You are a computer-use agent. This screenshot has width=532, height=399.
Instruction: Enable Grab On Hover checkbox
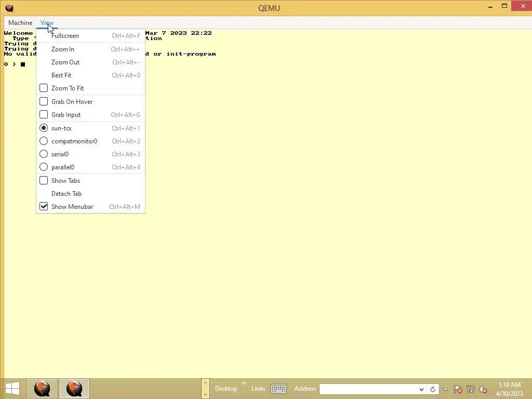coord(44,101)
